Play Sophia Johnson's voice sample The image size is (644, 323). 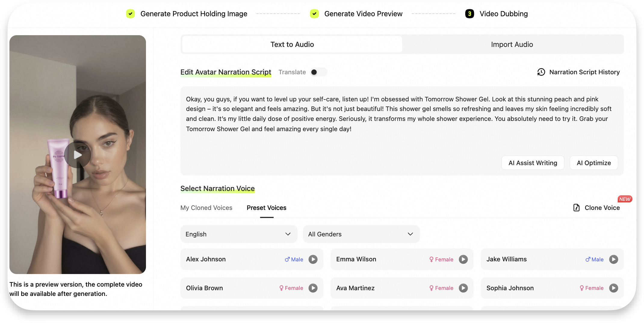click(x=614, y=288)
